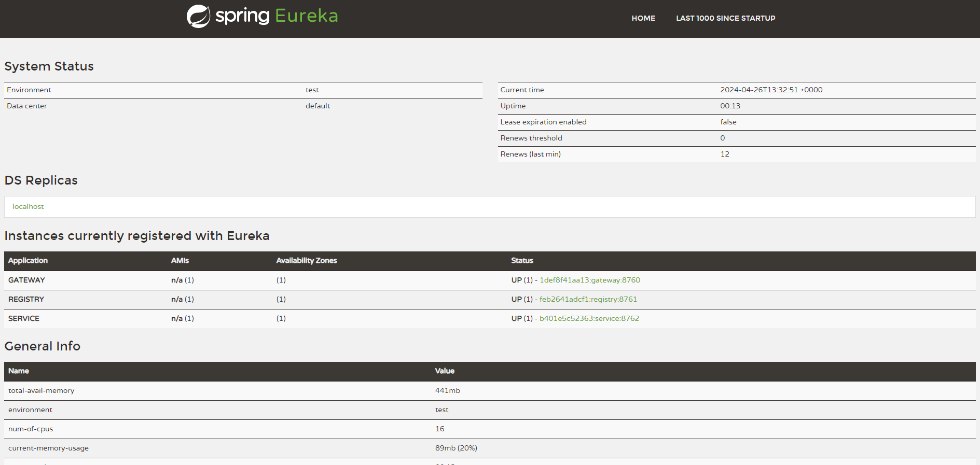This screenshot has width=980, height=465.
Task: Select the 00:13 uptime value
Action: tap(730, 106)
